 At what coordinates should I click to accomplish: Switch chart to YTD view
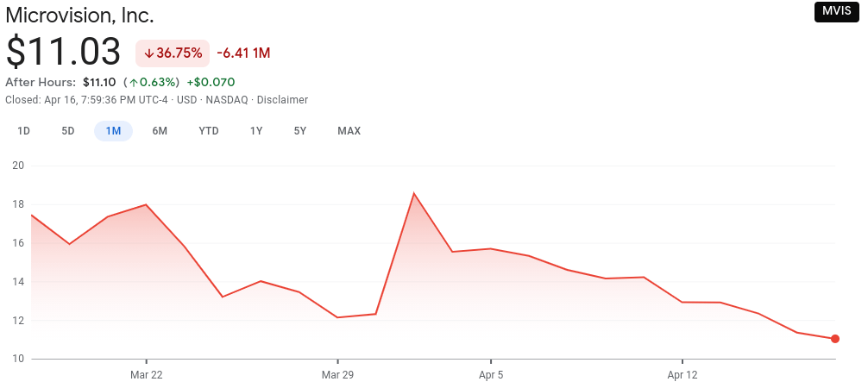pos(209,131)
